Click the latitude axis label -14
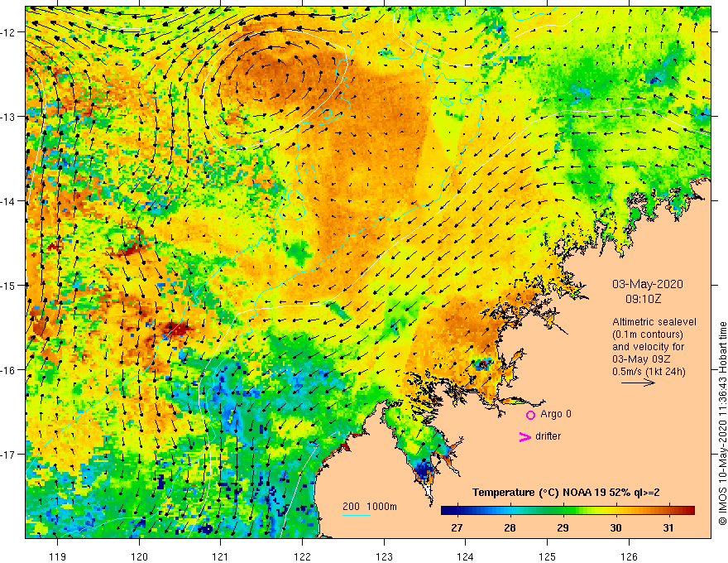The width and height of the screenshot is (728, 563). (x=9, y=201)
